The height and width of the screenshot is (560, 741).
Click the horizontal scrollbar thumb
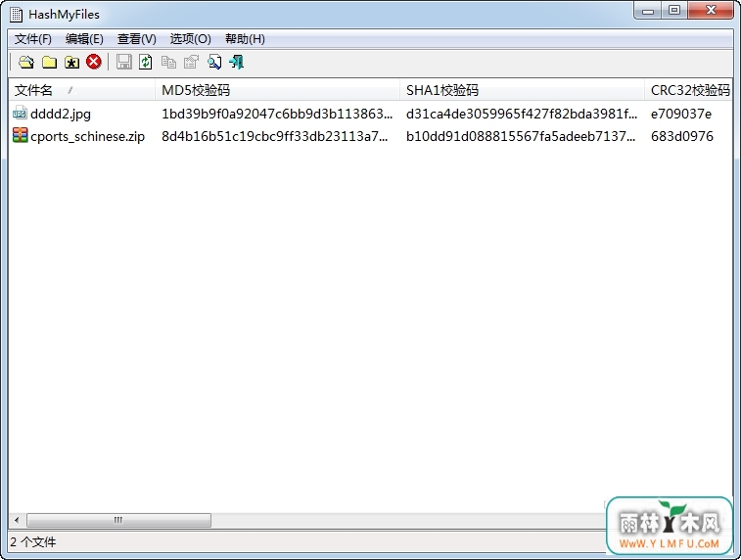tap(118, 520)
